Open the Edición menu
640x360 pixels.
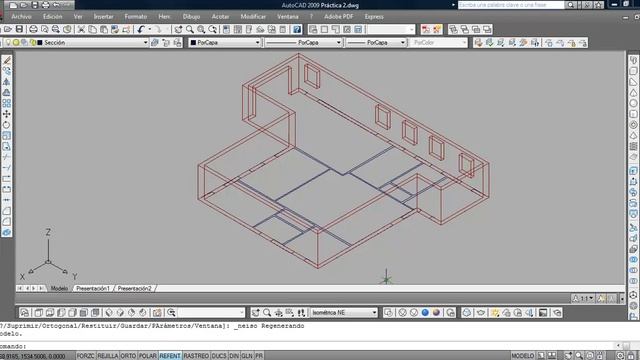(53, 17)
